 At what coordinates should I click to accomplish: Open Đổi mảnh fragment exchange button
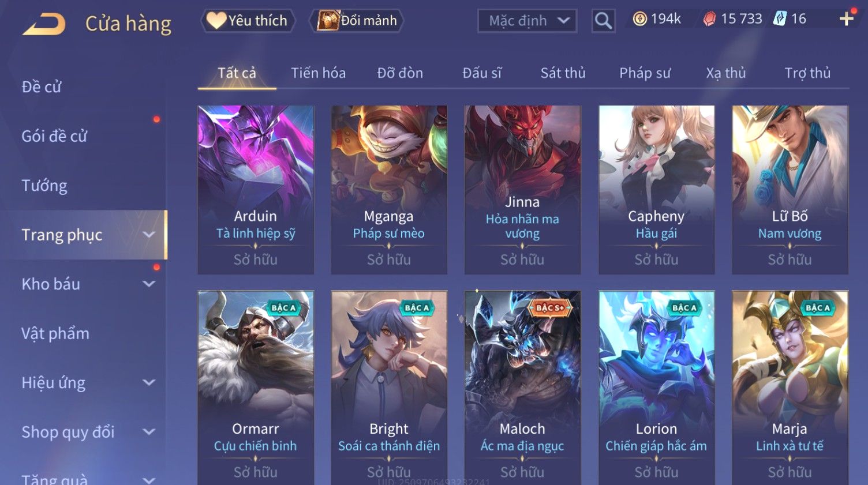click(356, 21)
